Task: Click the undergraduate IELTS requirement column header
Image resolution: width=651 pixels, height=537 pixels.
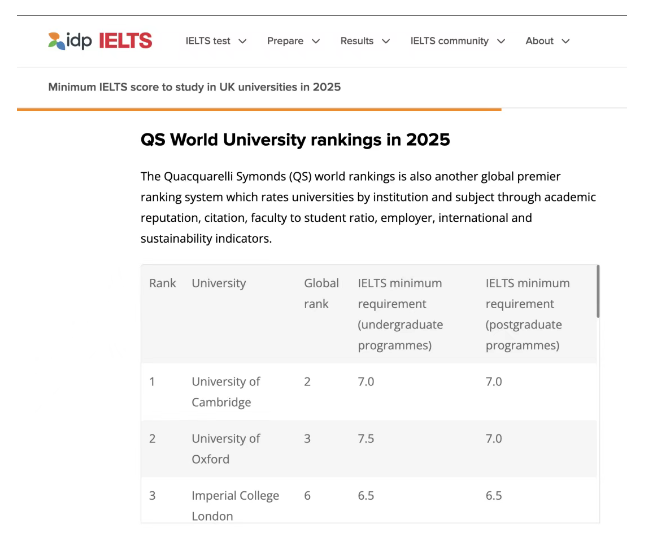Action: coord(400,314)
